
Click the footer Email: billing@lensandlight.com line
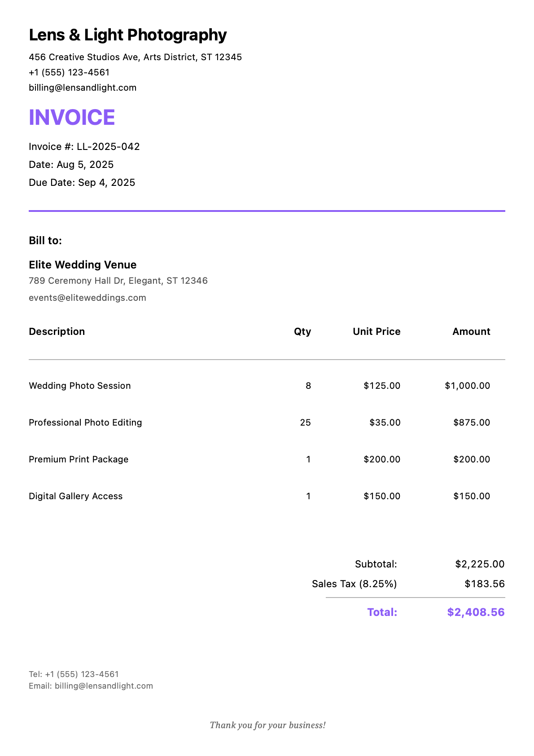91,686
